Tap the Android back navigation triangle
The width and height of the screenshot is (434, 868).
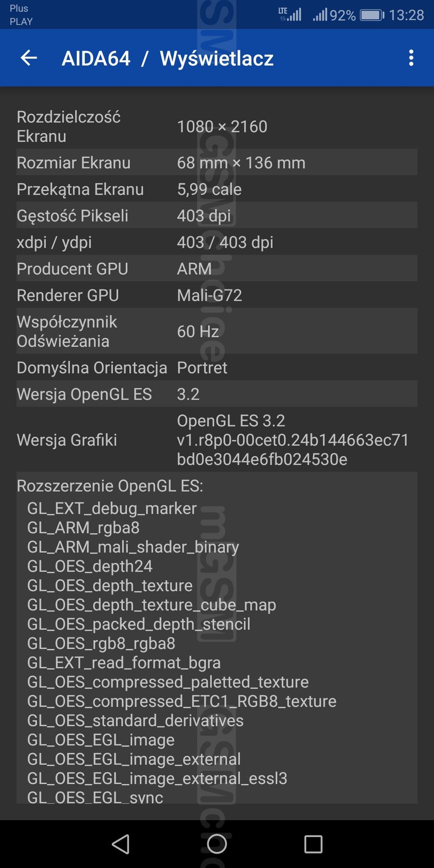click(x=121, y=843)
